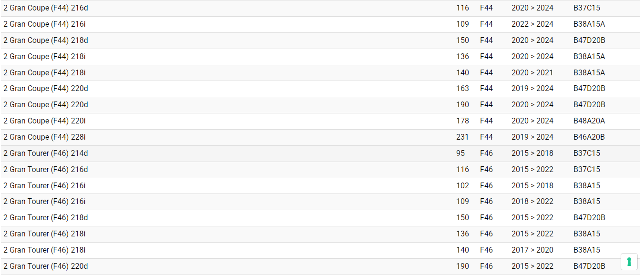
Task: Select the B46A20B engine code cell
Action: (x=589, y=137)
